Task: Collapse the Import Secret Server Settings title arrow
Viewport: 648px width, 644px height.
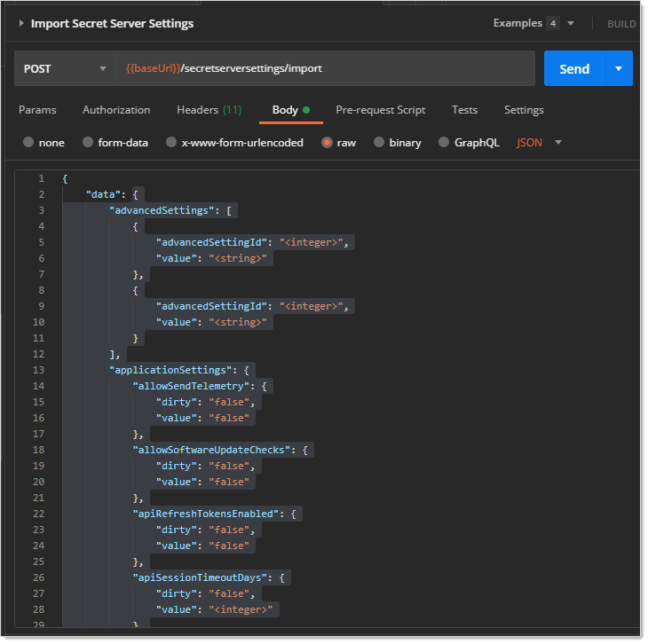Action: 21,24
